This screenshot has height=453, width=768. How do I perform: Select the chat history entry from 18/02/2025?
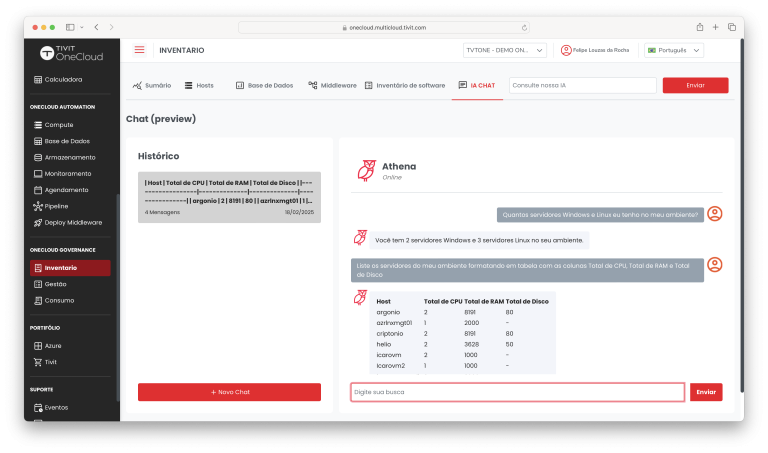[x=229, y=196]
